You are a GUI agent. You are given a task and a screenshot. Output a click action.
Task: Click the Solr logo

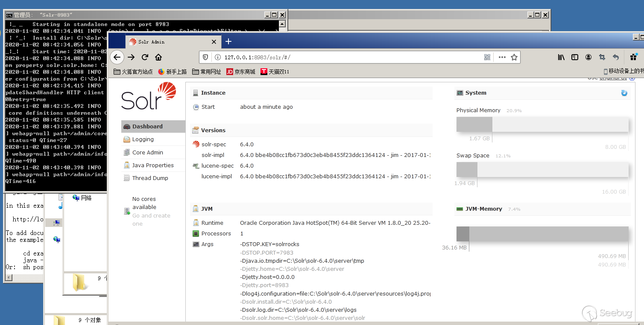tap(149, 96)
